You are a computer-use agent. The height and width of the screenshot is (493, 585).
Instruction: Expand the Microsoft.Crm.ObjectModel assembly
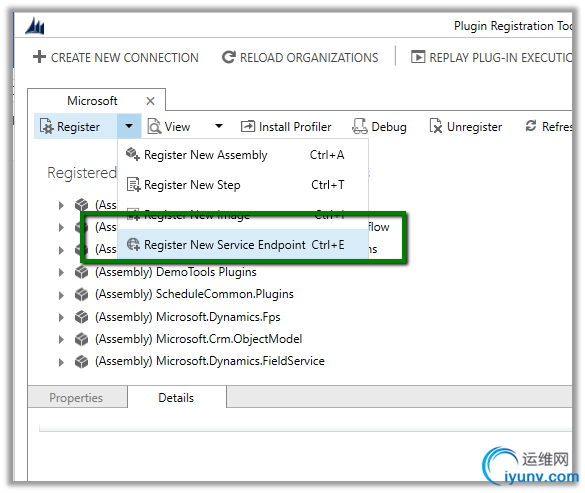(x=61, y=340)
